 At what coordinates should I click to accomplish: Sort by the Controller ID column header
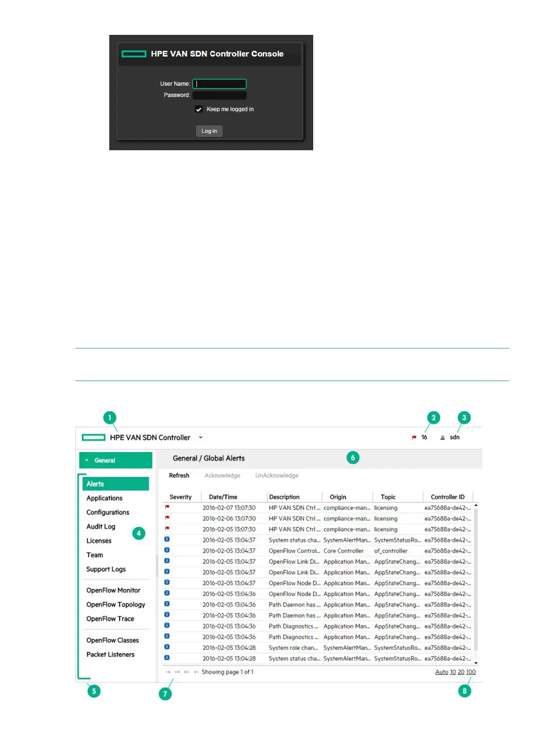(x=447, y=497)
